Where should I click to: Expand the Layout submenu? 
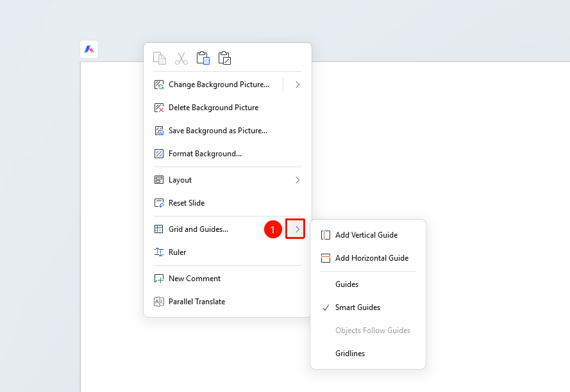click(228, 180)
